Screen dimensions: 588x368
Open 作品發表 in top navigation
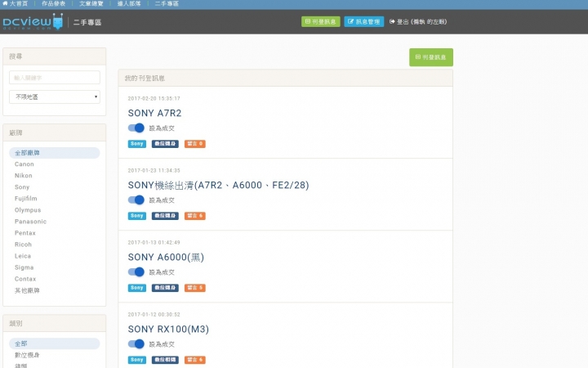[x=53, y=4]
